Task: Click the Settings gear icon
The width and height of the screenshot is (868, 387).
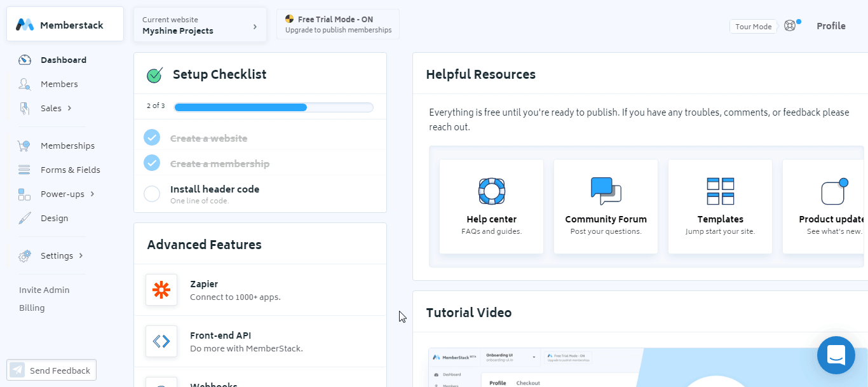Action: 24,256
